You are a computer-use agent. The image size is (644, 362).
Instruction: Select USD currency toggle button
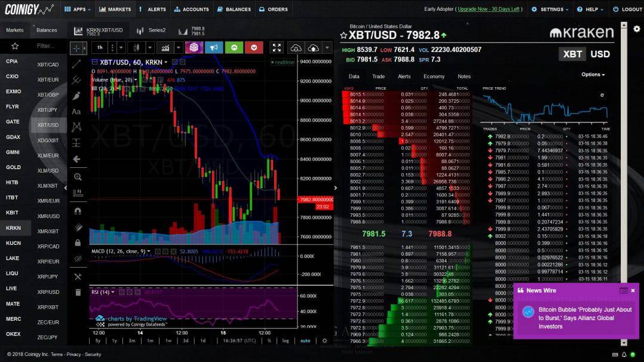click(600, 54)
